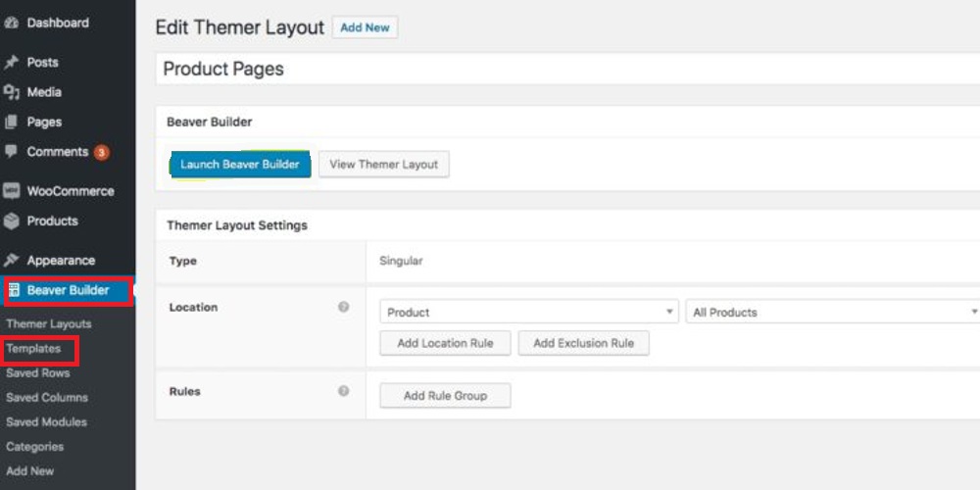Open Templates submenu item
This screenshot has height=490, width=980.
(x=33, y=349)
